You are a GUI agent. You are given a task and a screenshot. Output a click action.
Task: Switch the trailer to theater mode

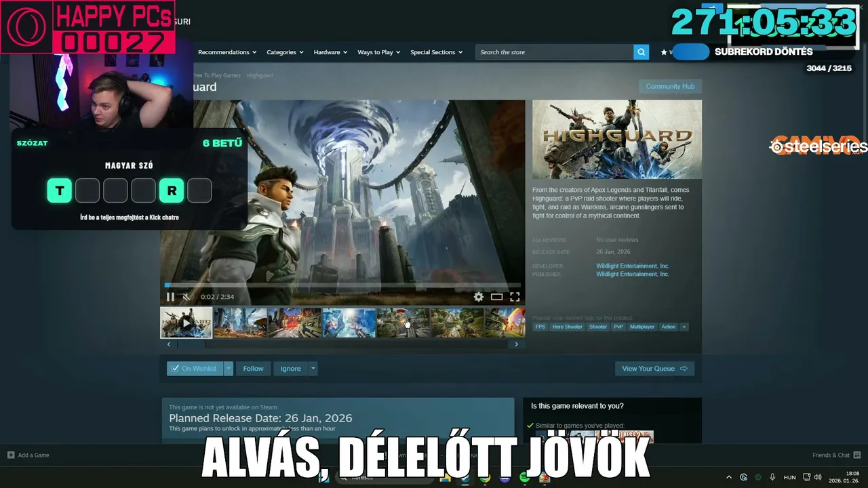coord(497,297)
